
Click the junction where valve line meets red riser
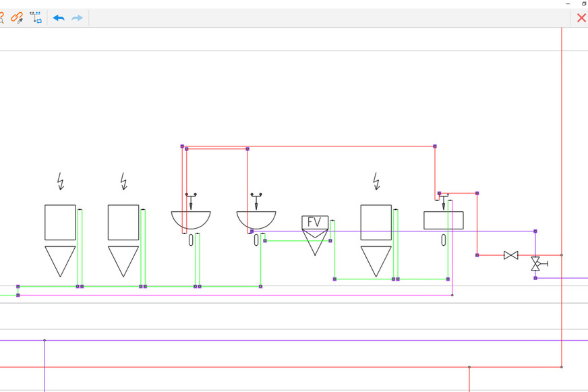562,255
